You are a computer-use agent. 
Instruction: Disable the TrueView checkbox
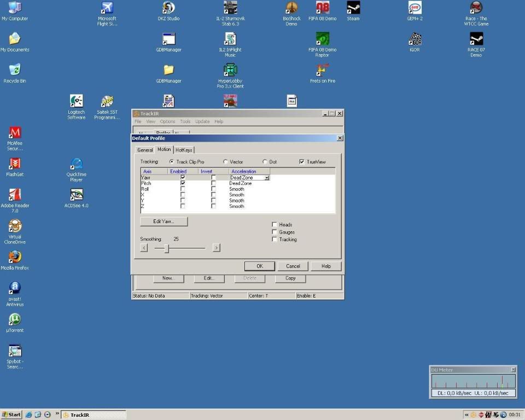(302, 161)
